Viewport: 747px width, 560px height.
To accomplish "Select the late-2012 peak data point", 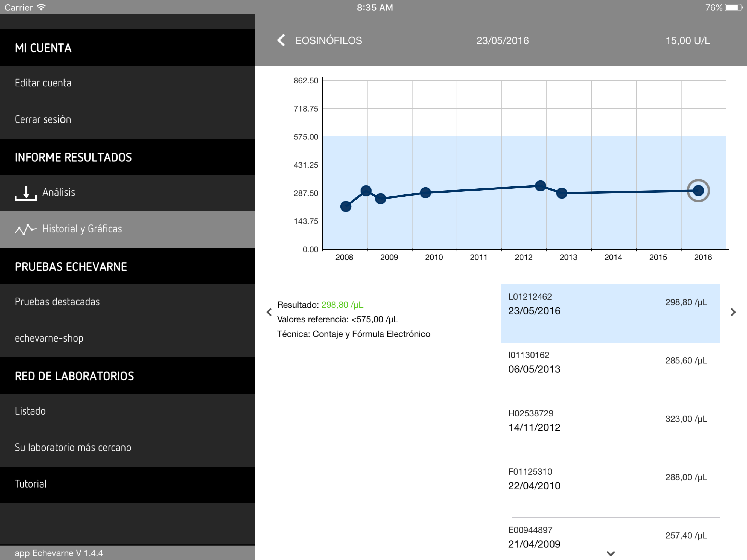I will [540, 186].
